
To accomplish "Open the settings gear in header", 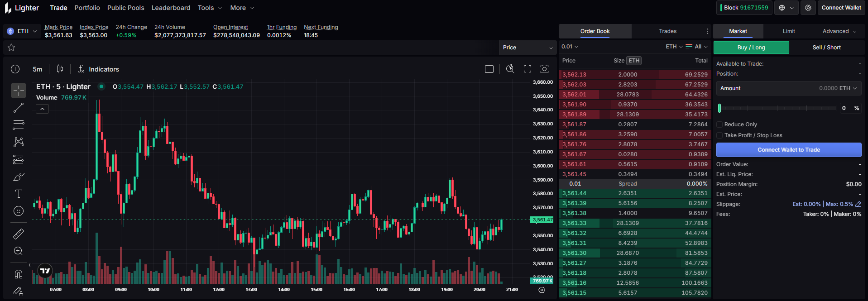I will pos(808,8).
